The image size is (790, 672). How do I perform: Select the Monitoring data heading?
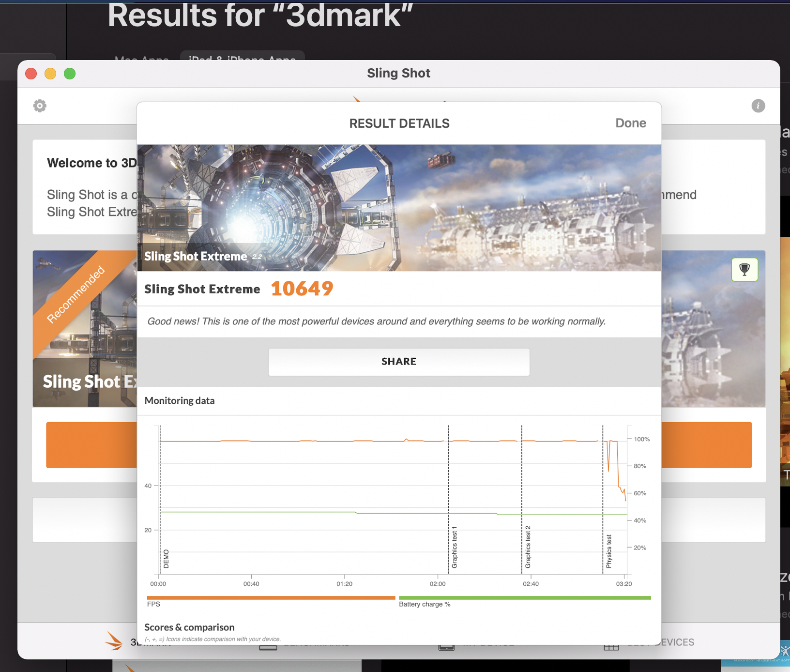click(x=180, y=400)
